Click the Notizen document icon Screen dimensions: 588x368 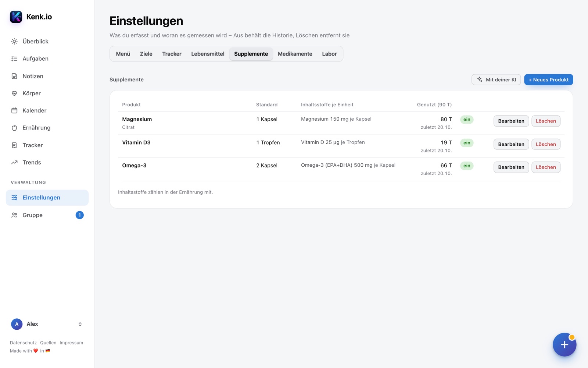pyautogui.click(x=14, y=76)
